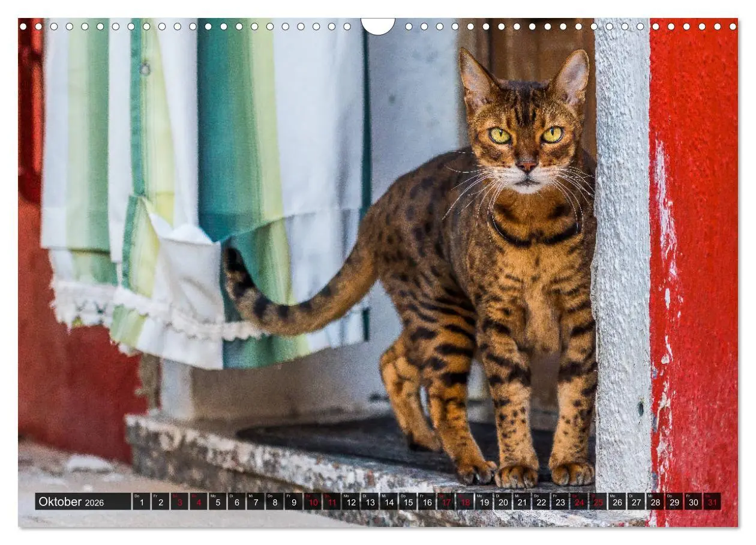The height and width of the screenshot is (545, 756).
Task: Choose date 15 (Do) in the calendar strip
Action: click(408, 502)
